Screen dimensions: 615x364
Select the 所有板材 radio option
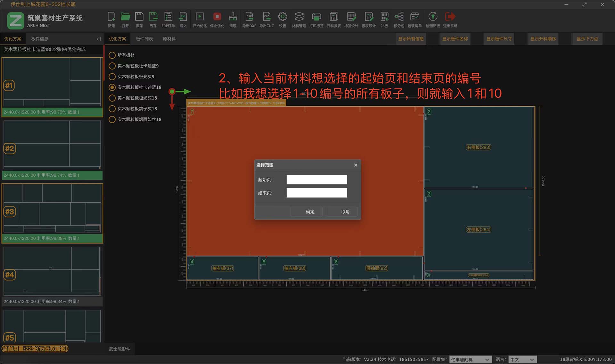pyautogui.click(x=112, y=55)
